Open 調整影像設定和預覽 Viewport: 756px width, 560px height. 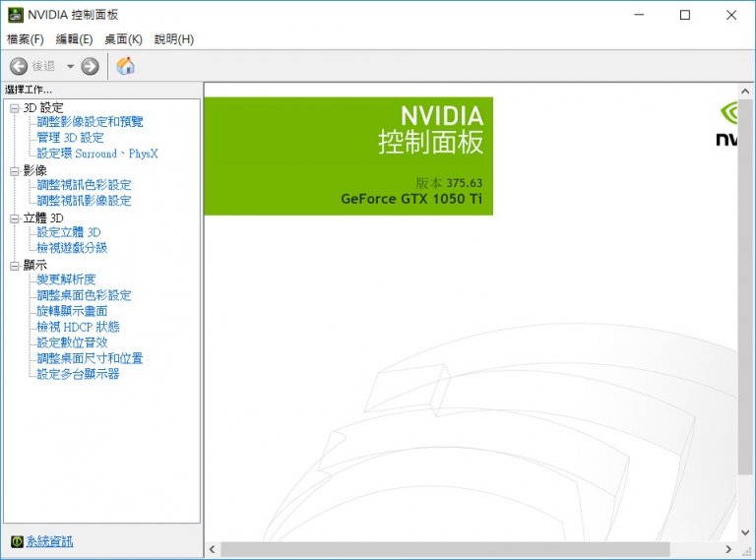click(91, 122)
